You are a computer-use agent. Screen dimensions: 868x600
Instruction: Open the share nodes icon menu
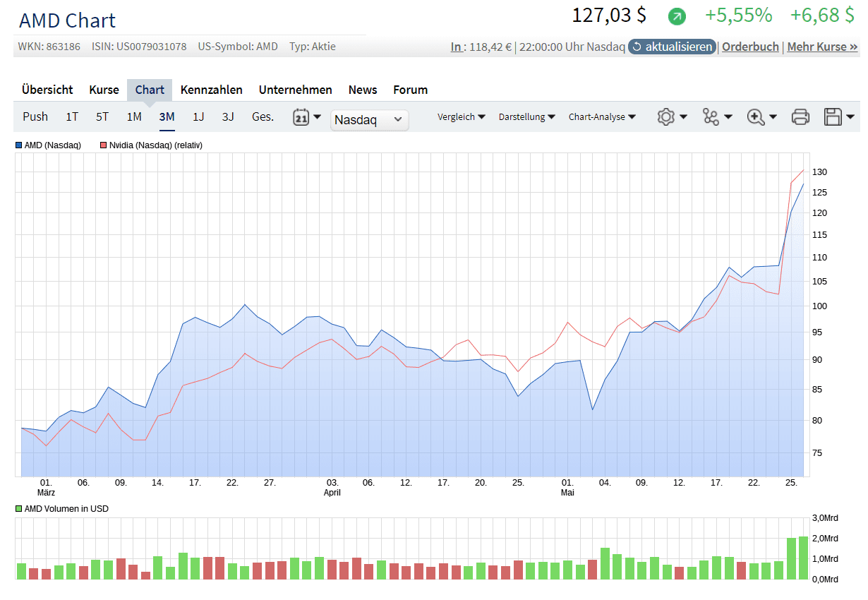[x=711, y=117]
